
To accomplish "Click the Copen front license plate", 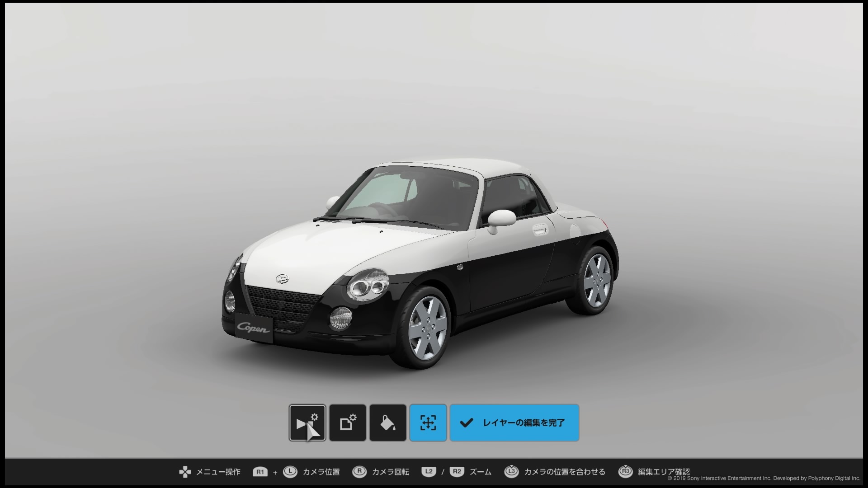I will coord(254,328).
